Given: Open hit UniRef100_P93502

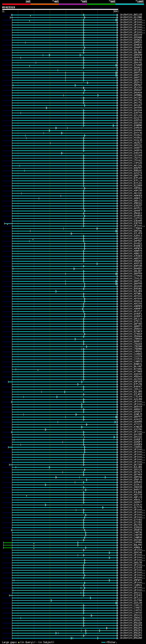Looking at the screenshot, I should point(131,135).
